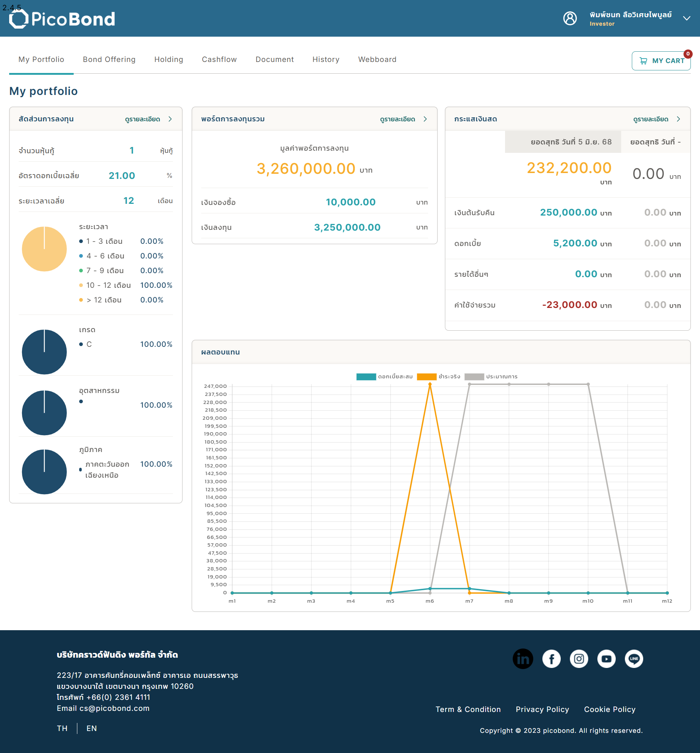Expand the user account dropdown arrow

pyautogui.click(x=686, y=18)
